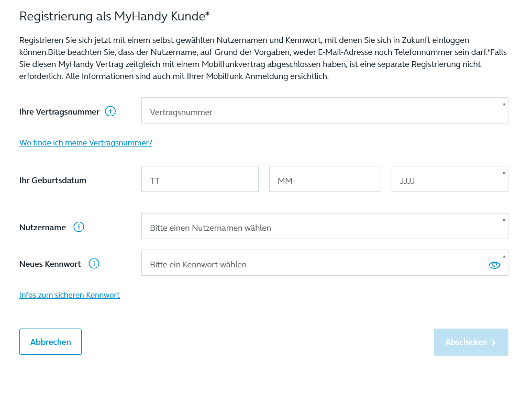Click the Abschicken button
Screen dimensions: 532x406
click(x=471, y=342)
